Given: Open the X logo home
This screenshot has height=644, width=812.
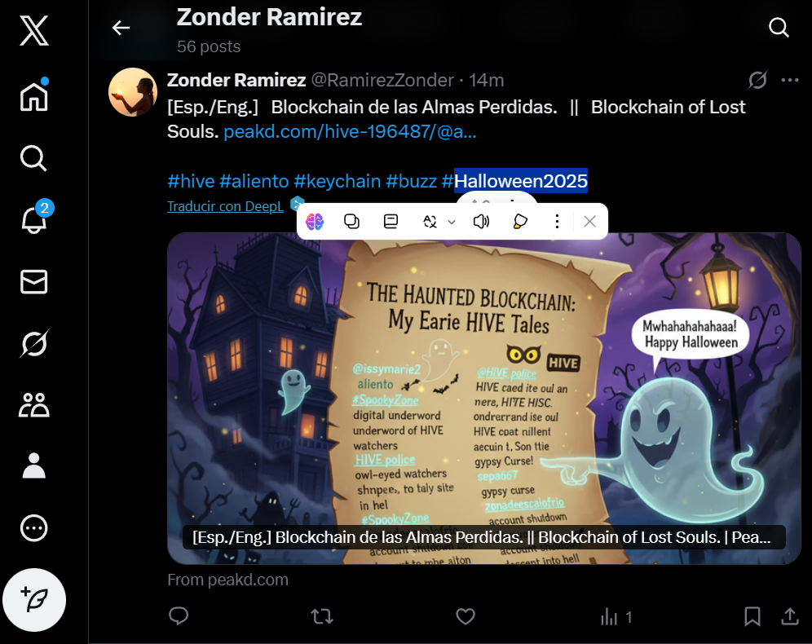Looking at the screenshot, I should tap(34, 30).
